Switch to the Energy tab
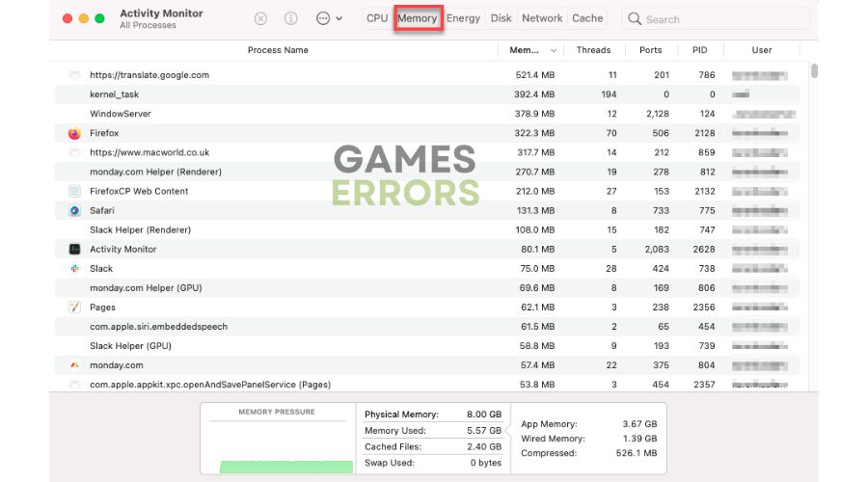868x482 pixels. coord(463,18)
